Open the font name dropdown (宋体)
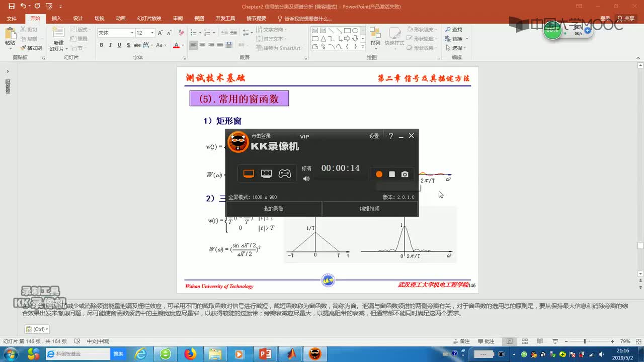 tap(132, 33)
